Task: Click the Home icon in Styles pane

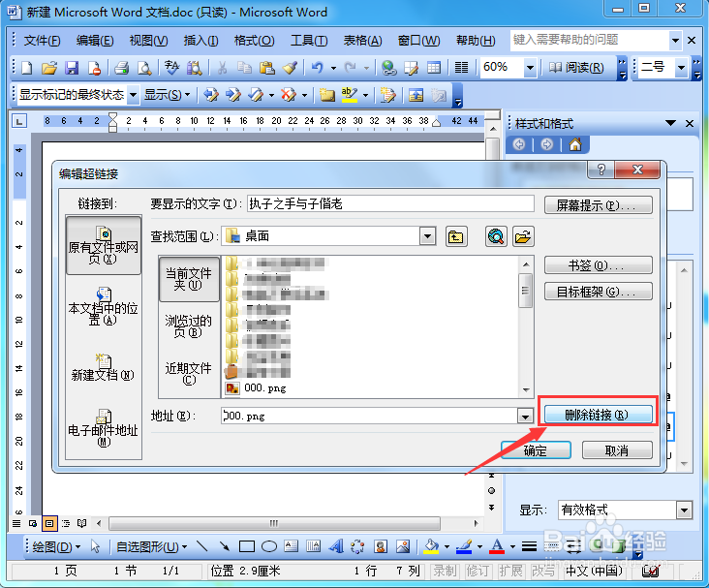Action: click(575, 144)
